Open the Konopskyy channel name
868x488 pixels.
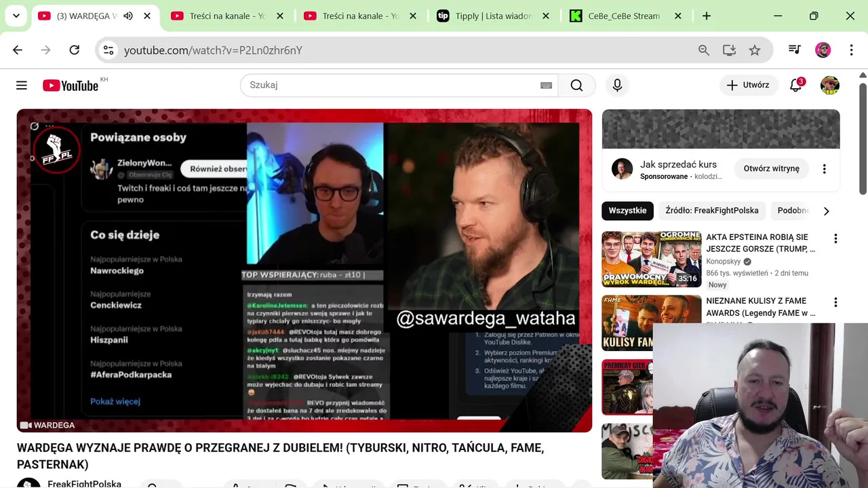tap(724, 262)
